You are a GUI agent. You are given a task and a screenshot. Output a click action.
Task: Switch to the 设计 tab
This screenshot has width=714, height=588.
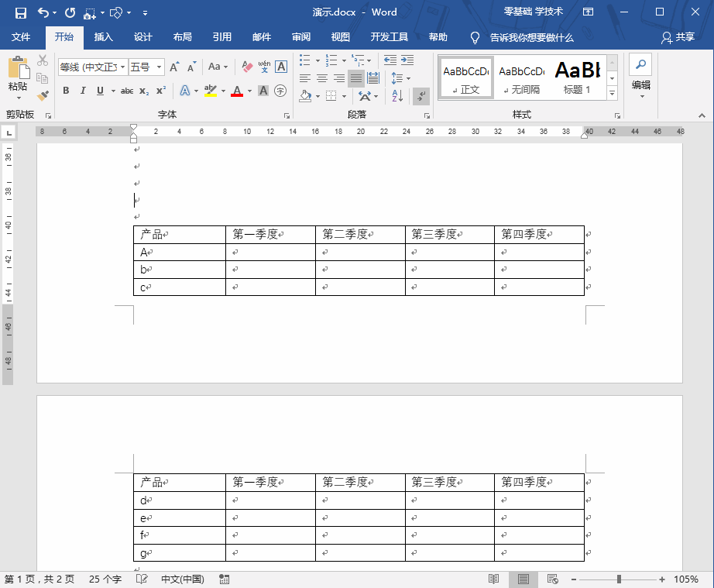[143, 37]
